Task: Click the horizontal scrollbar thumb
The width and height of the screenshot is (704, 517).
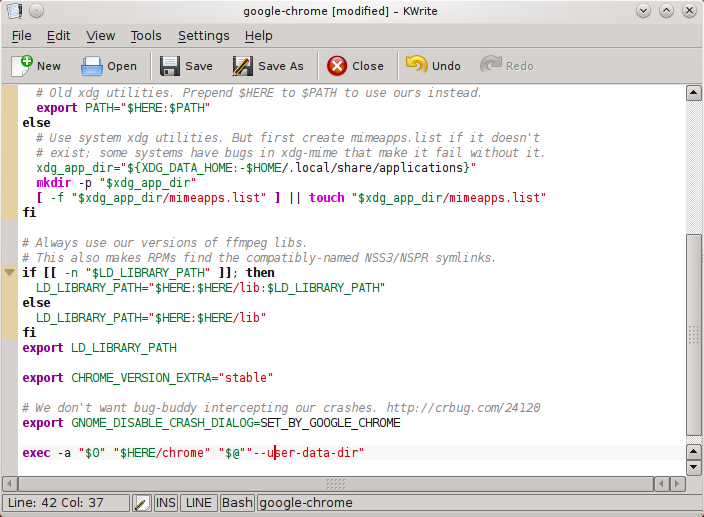Action: (336, 484)
